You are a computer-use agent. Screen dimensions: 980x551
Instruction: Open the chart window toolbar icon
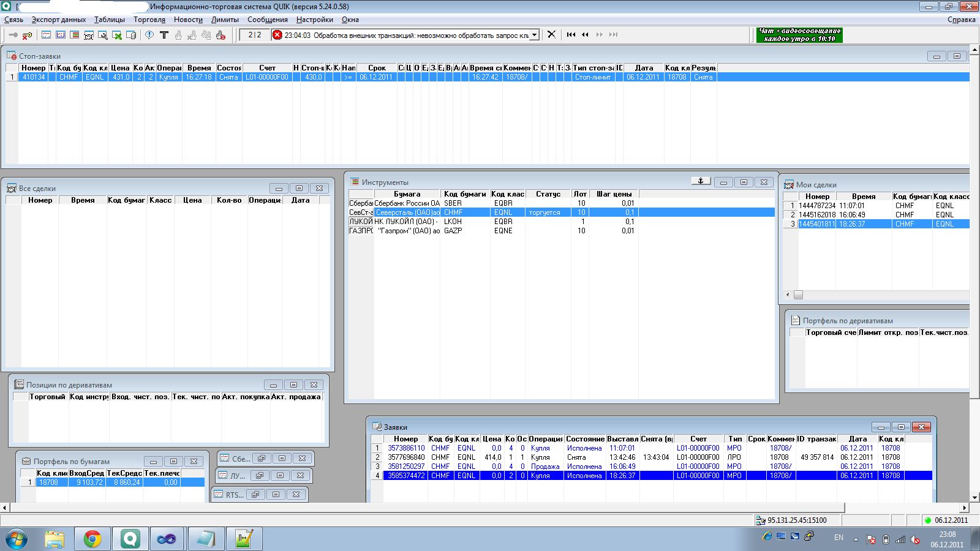pos(47,35)
